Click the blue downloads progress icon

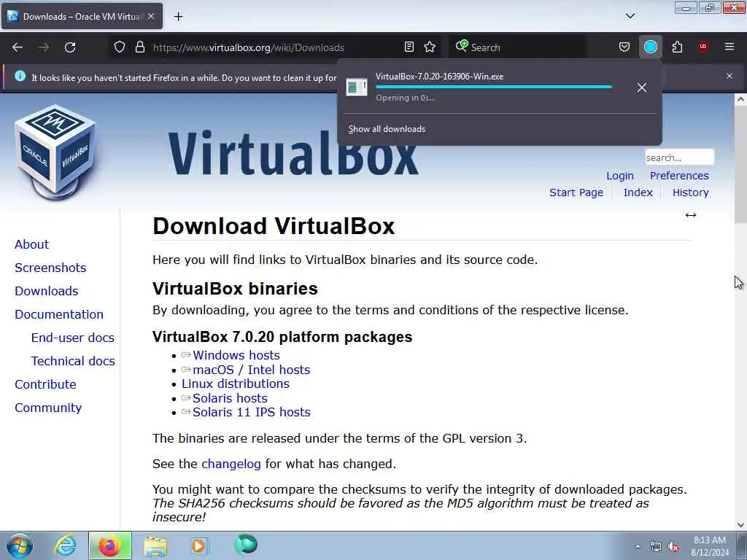(x=650, y=47)
